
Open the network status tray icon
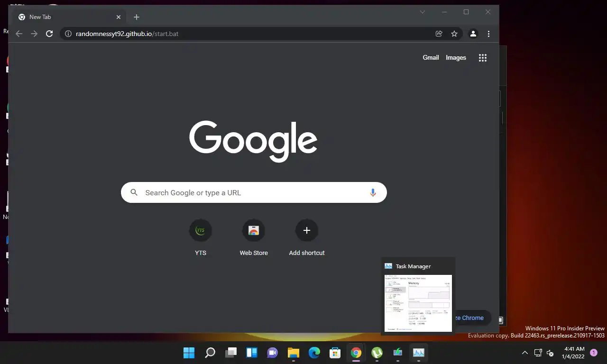coord(538,353)
